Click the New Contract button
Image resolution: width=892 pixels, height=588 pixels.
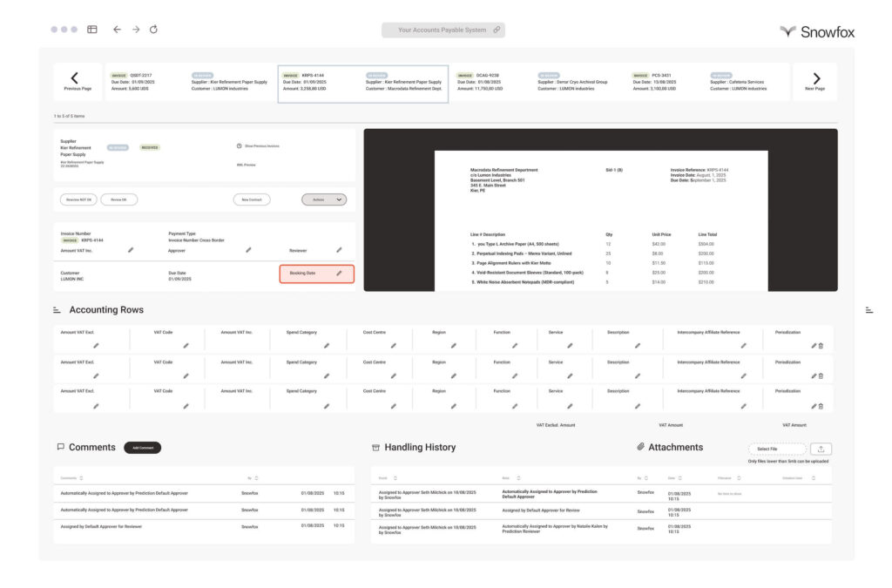click(x=252, y=199)
